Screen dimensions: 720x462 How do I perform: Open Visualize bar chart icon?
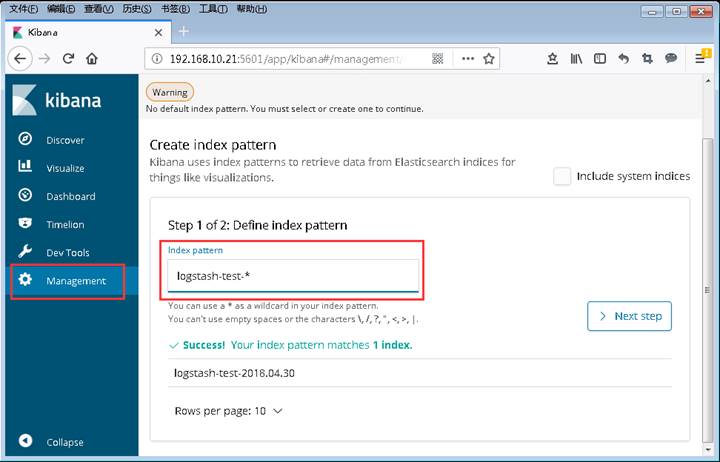pos(26,168)
